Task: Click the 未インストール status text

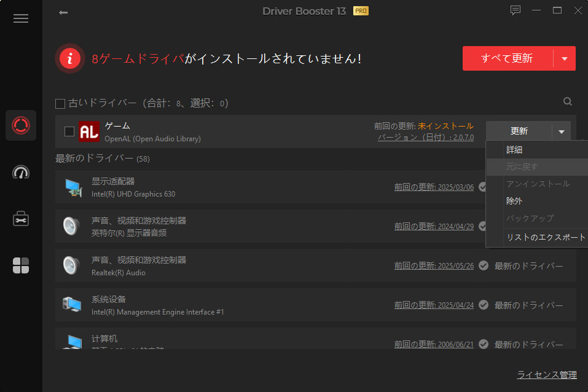Action: coord(445,126)
